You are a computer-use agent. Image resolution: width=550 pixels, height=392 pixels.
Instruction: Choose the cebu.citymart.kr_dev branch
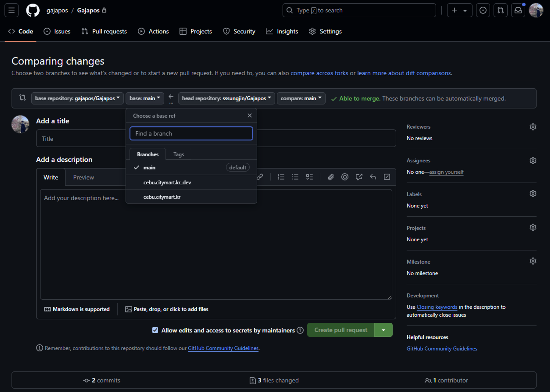[167, 183]
